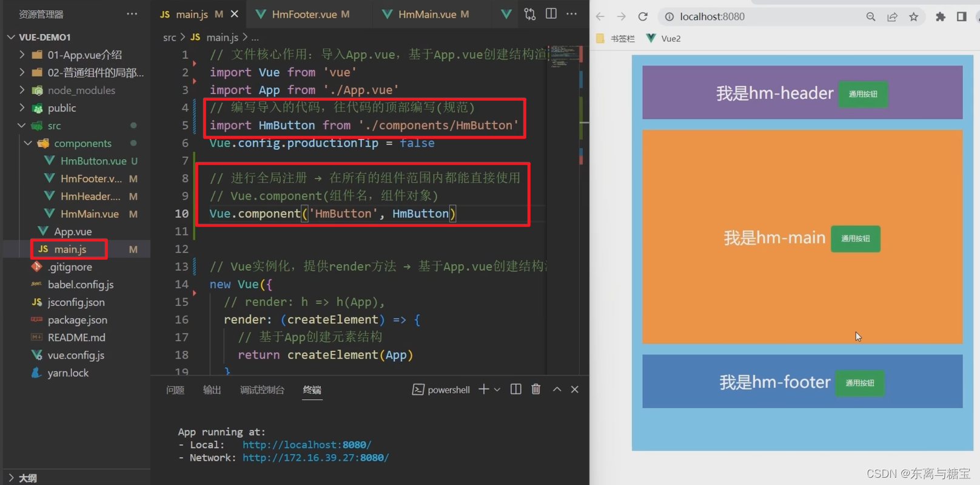Viewport: 980px width, 485px height.
Task: Click 通用按钮 in the hm-header section
Action: [x=863, y=94]
